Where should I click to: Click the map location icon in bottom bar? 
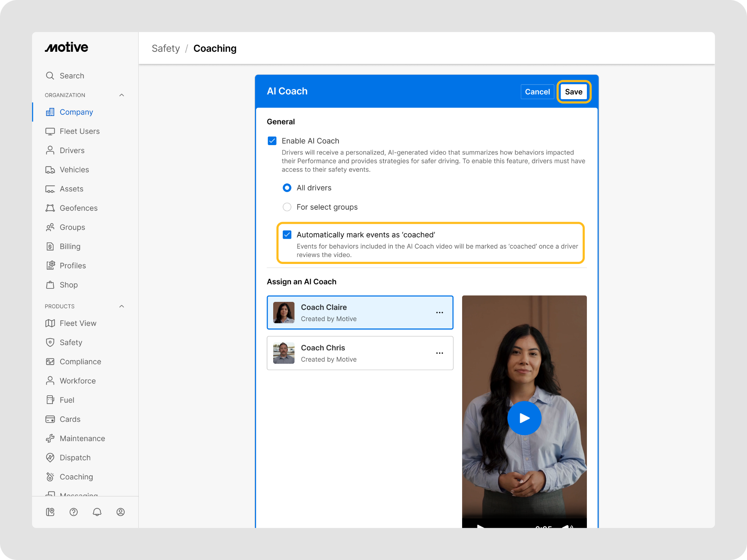coord(50,512)
